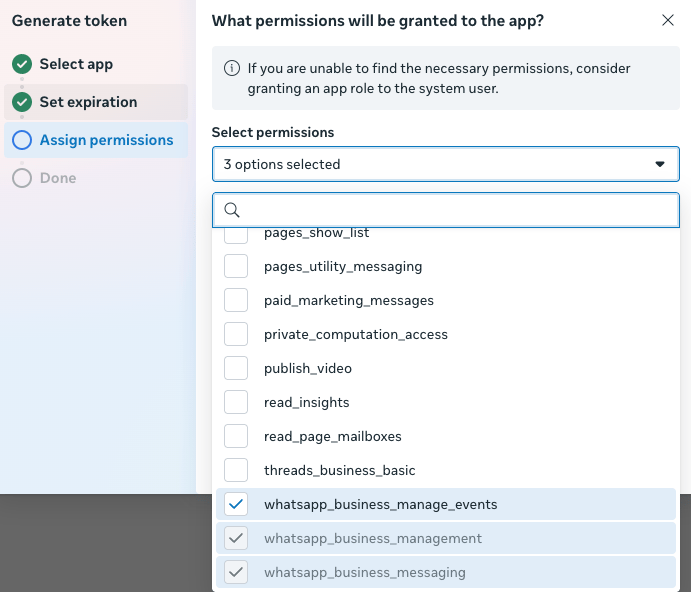Click the whatsapp_business_management label text
The image size is (691, 592).
[x=373, y=538]
